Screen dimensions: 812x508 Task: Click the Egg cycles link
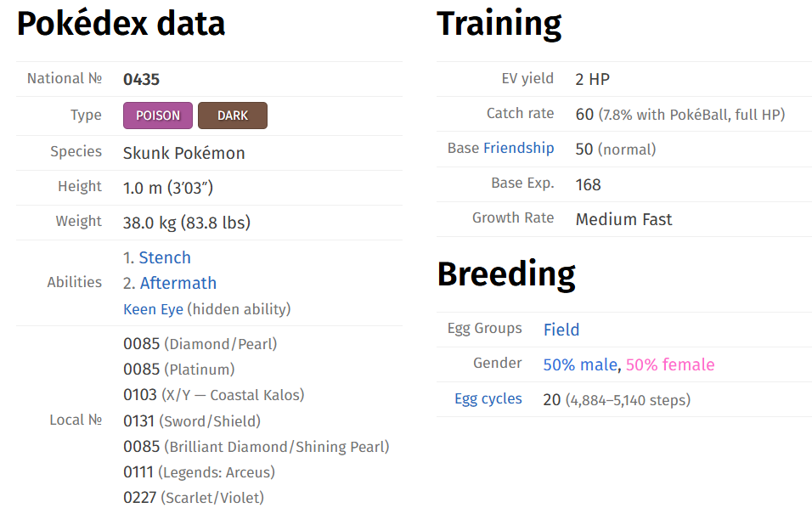pyautogui.click(x=488, y=398)
